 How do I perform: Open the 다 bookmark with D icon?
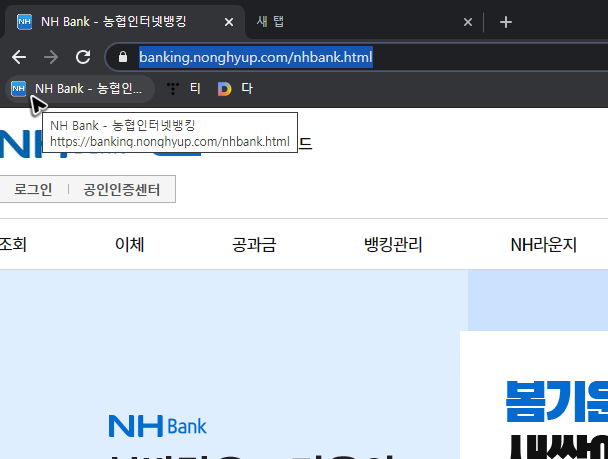click(x=235, y=89)
